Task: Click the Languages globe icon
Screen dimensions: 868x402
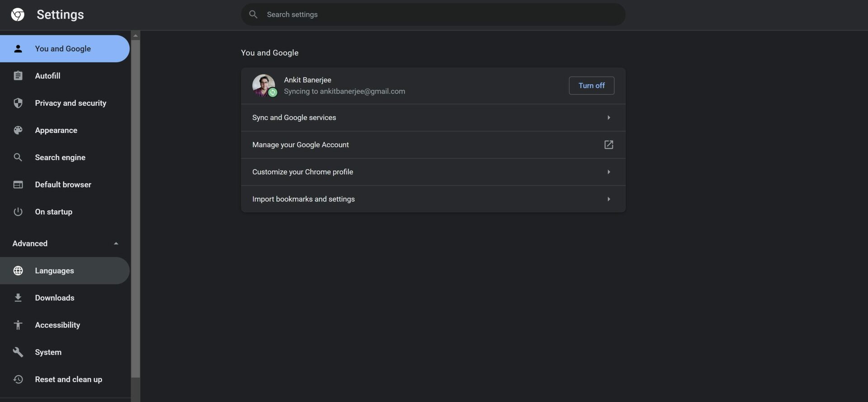Action: pyautogui.click(x=18, y=270)
